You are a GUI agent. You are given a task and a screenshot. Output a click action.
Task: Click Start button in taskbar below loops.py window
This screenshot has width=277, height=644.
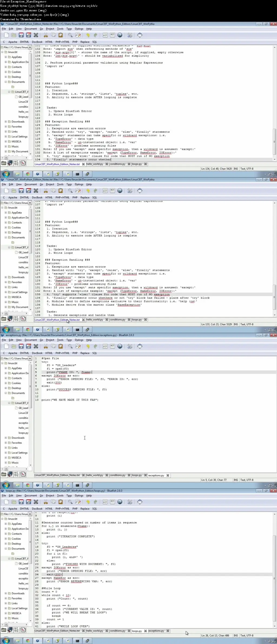coord(6,640)
